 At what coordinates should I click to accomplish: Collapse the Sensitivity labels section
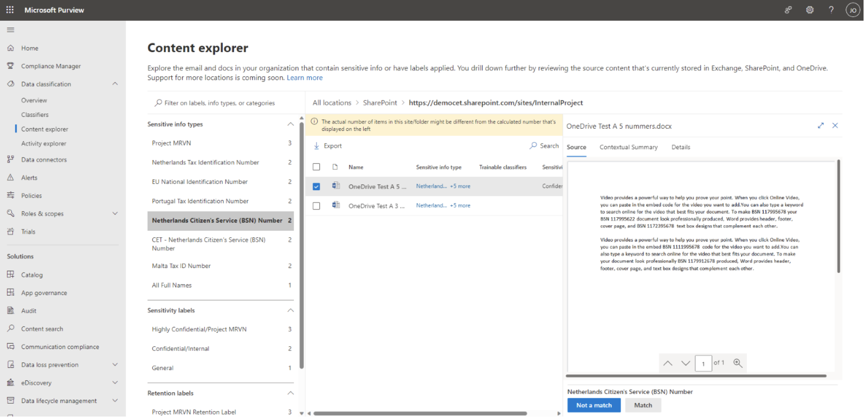(x=290, y=311)
